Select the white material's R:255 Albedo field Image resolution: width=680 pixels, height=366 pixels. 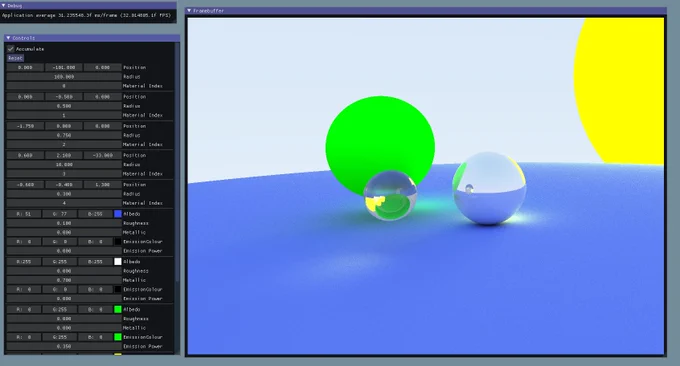[x=24, y=261]
